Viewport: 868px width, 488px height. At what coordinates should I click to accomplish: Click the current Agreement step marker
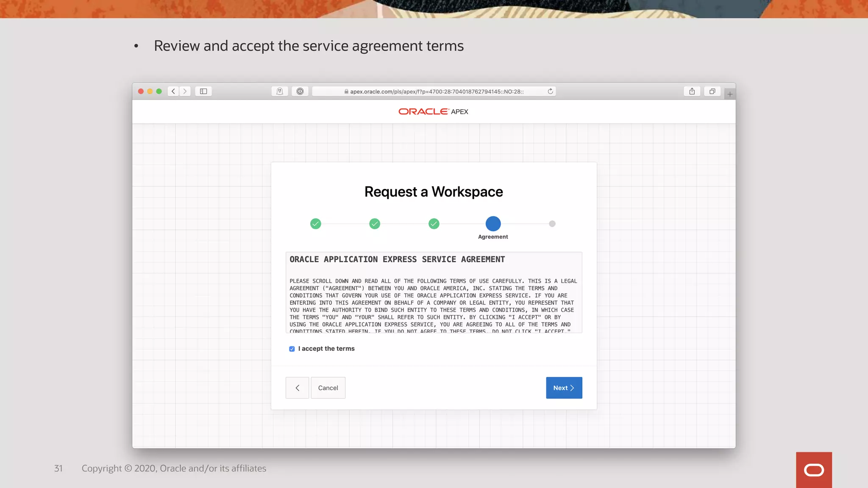493,224
